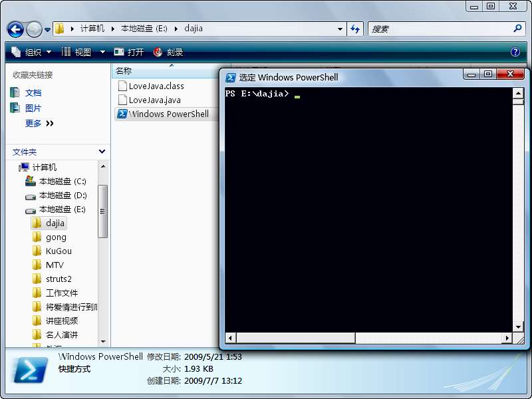Click the PowerShell horizontal scrollbar thumb
Image resolution: width=532 pixels, height=399 pixels.
click(x=296, y=338)
